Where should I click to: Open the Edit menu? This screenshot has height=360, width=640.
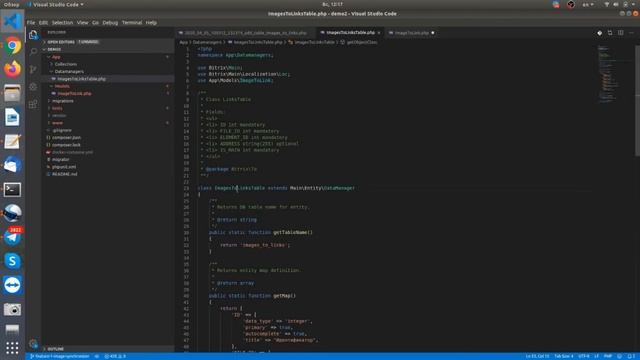43,23
